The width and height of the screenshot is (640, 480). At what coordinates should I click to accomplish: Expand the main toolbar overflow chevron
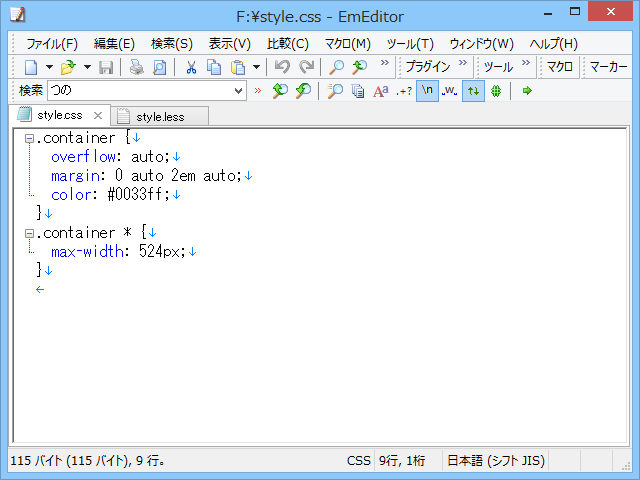[384, 63]
